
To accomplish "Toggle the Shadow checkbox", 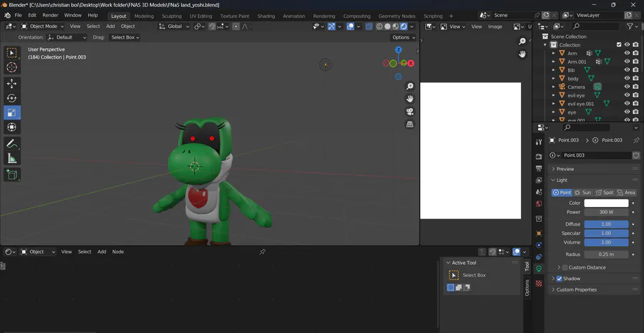I will [x=559, y=279].
